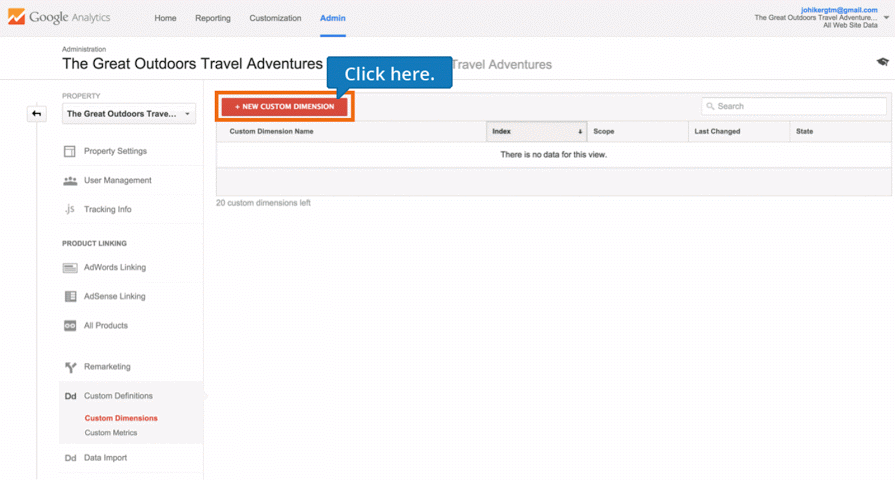Click the User Management people icon
The image size is (895, 480).
(70, 180)
